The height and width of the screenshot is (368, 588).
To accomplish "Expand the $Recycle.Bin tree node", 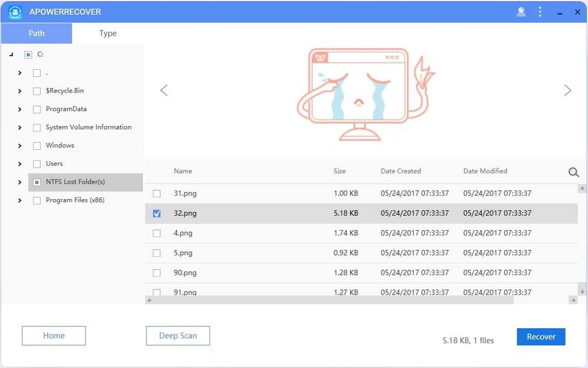I will [x=19, y=90].
